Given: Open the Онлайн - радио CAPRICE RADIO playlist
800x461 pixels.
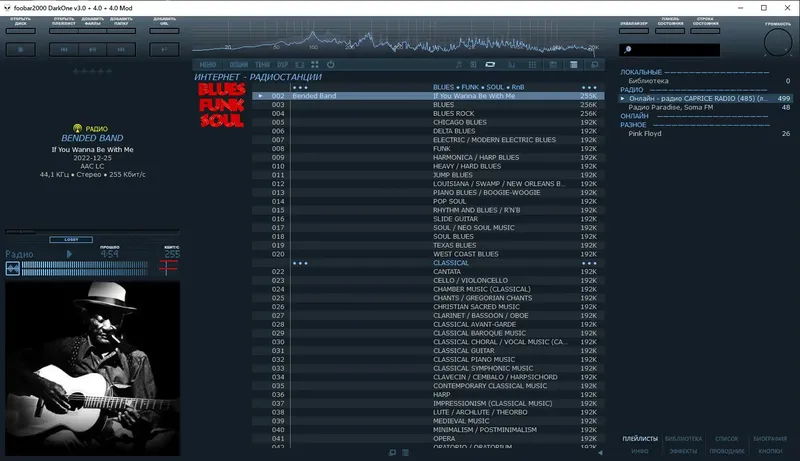Looking at the screenshot, I should [x=706, y=98].
